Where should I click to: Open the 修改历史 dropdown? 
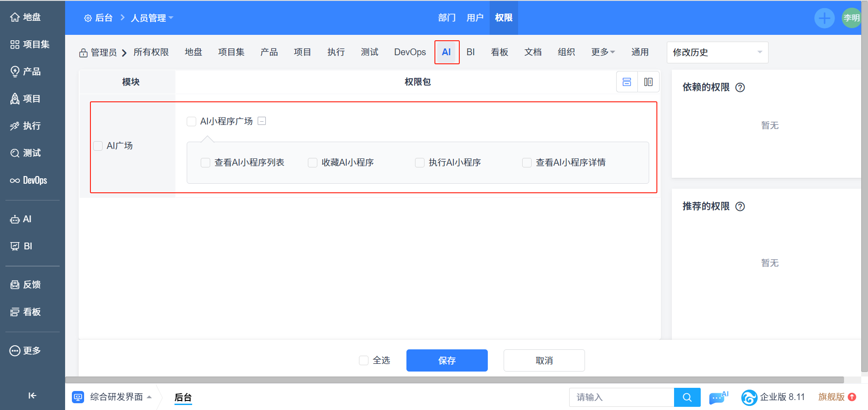click(x=717, y=52)
